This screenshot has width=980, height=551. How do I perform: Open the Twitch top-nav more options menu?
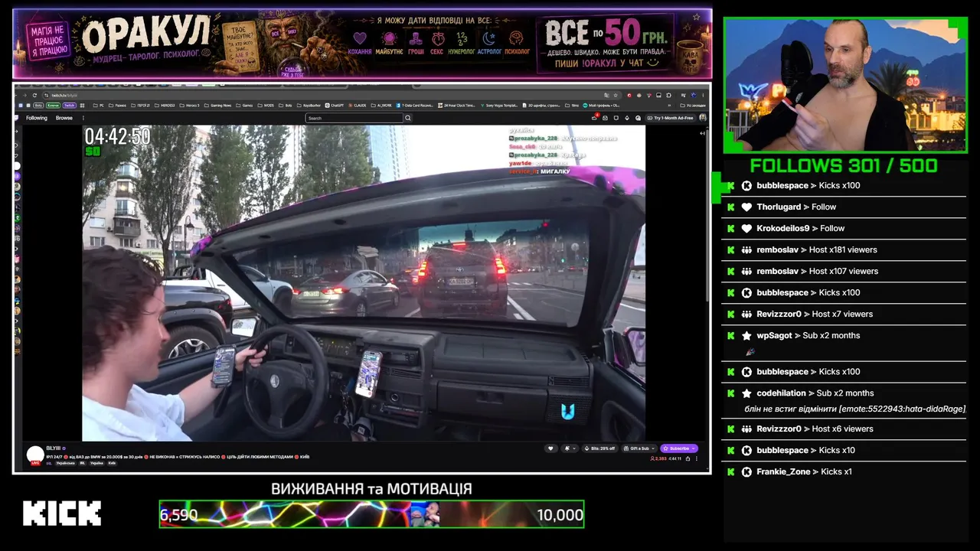coord(82,118)
